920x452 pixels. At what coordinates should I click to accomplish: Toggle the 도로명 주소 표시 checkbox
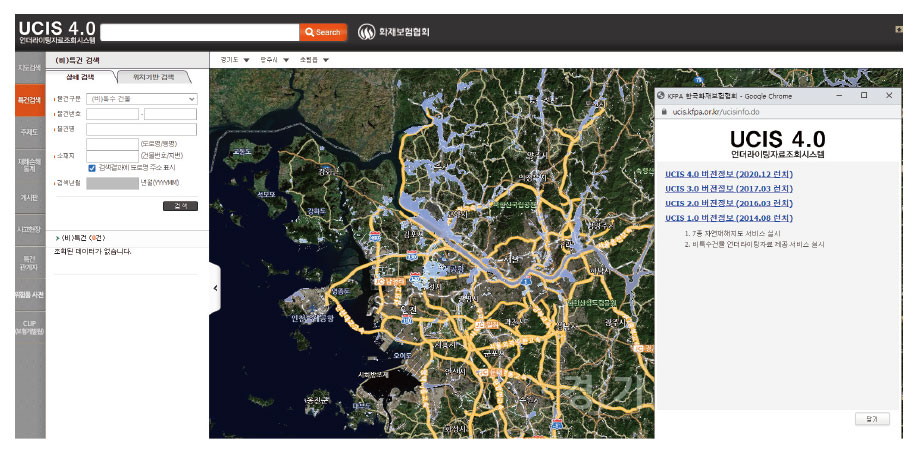point(92,168)
